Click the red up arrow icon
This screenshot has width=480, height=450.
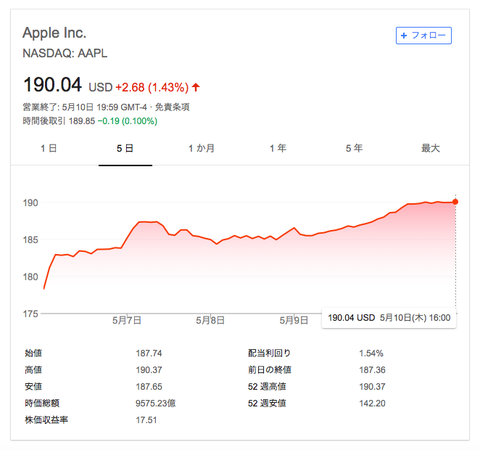pos(196,87)
